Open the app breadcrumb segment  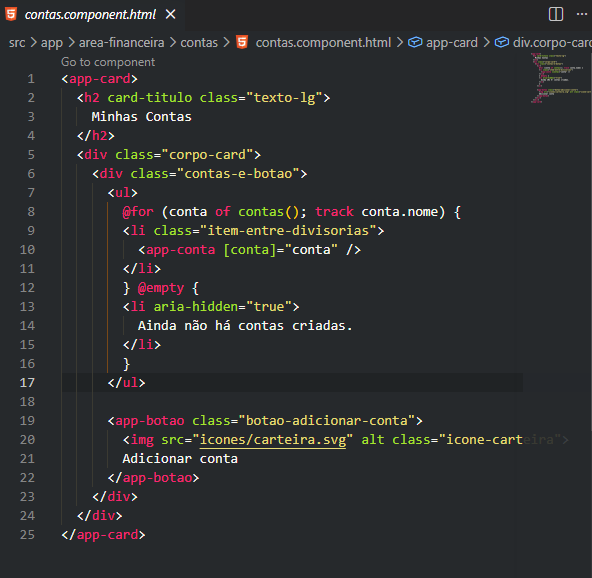pyautogui.click(x=52, y=43)
